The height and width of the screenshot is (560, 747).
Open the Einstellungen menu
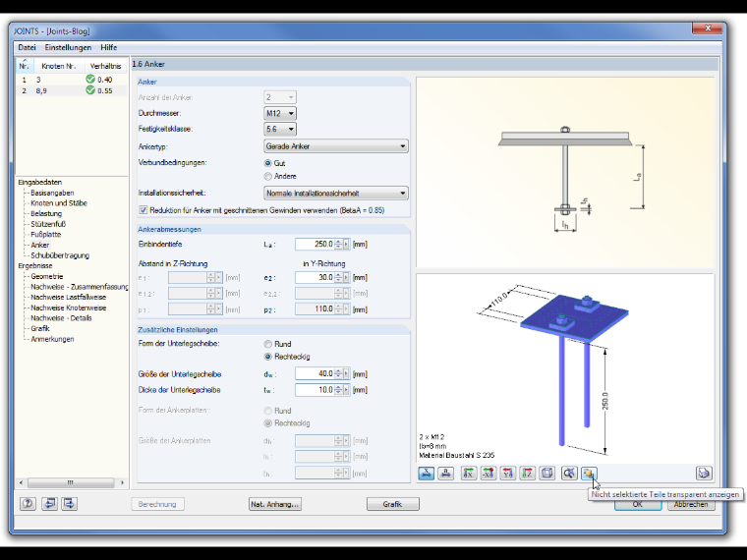[x=68, y=47]
